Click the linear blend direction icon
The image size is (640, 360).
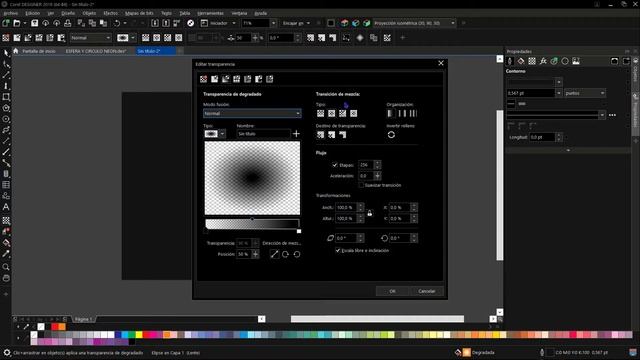(x=274, y=254)
